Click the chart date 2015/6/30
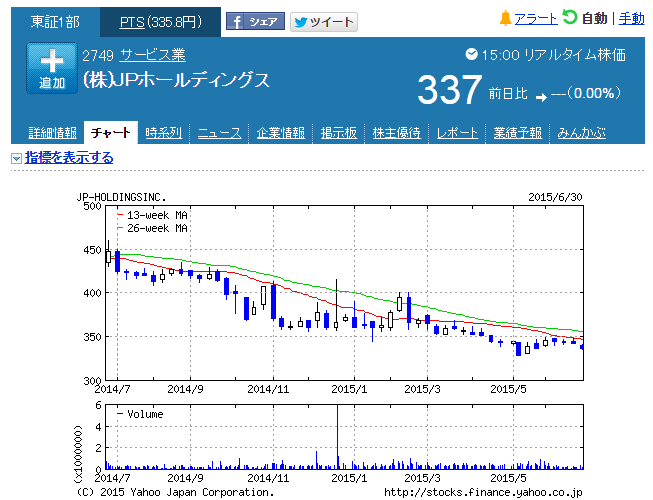This screenshot has height=500, width=653. tap(555, 197)
